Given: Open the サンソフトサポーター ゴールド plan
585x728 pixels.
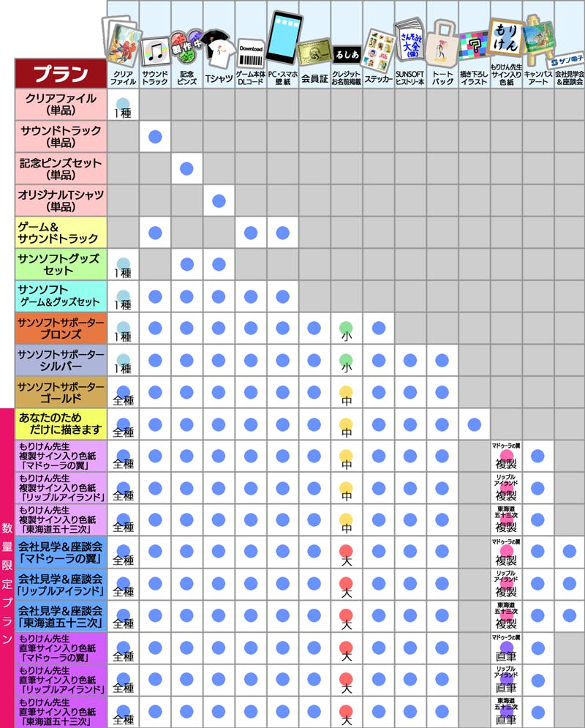Looking at the screenshot, I should point(61,393).
